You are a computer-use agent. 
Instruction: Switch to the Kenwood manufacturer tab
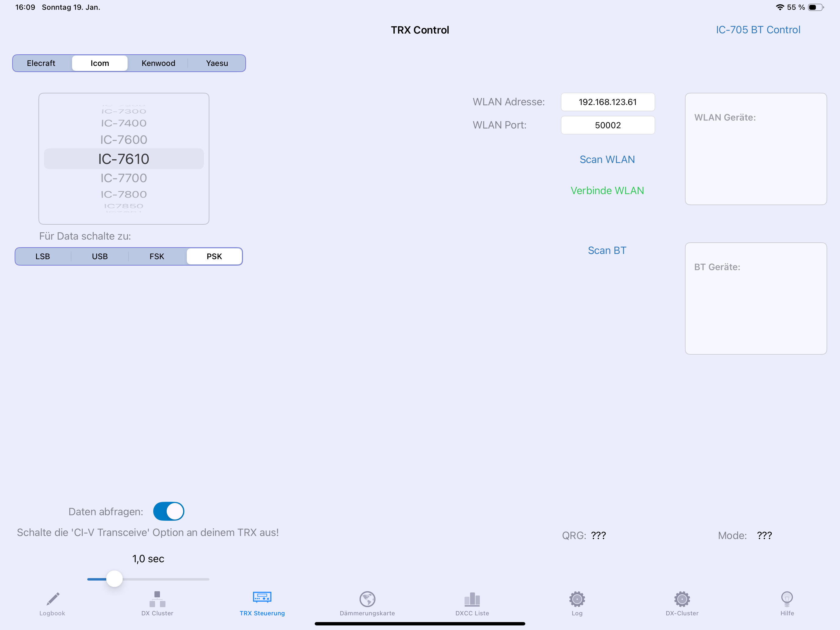click(158, 63)
